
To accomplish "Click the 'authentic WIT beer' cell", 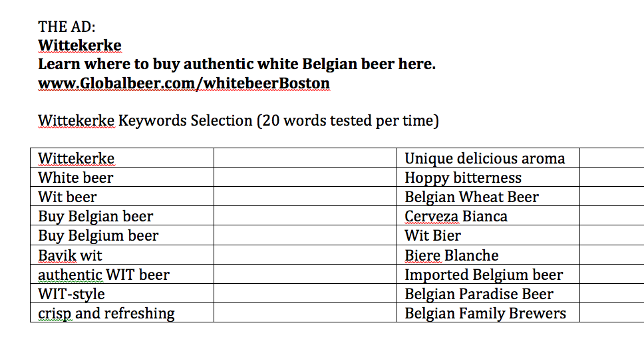I will (x=122, y=274).
